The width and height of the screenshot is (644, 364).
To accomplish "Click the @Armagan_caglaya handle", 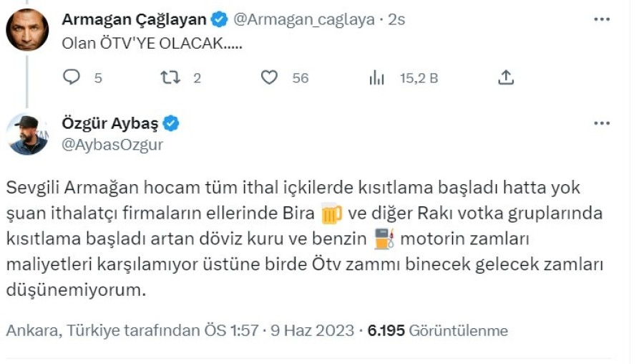I will [x=304, y=19].
